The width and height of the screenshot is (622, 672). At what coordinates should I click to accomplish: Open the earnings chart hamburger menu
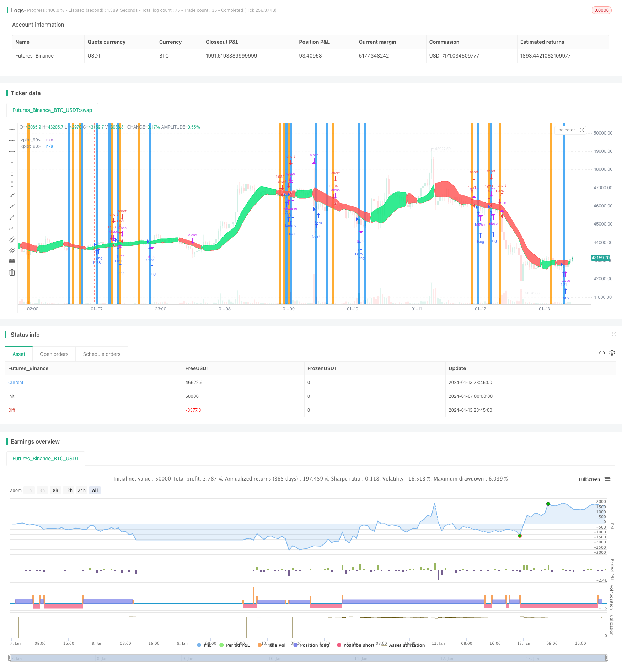607,479
